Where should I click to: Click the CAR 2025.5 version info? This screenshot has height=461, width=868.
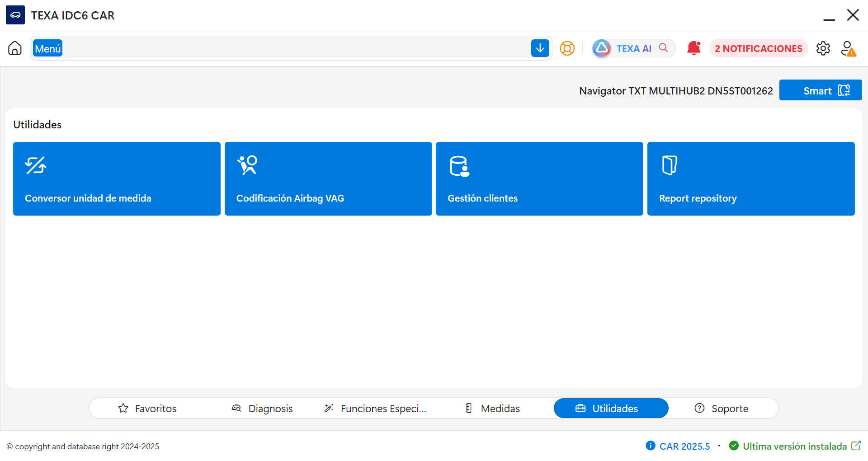tap(684, 446)
